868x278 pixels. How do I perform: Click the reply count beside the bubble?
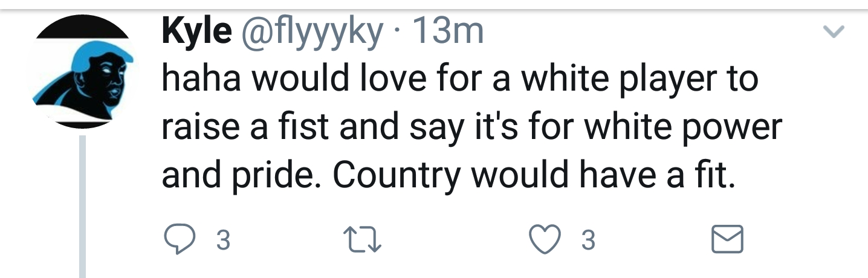(223, 241)
